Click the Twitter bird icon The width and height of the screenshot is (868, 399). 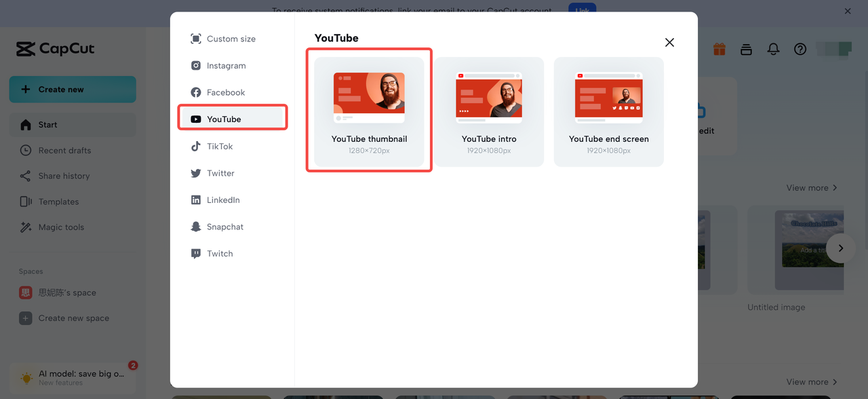[x=196, y=173]
